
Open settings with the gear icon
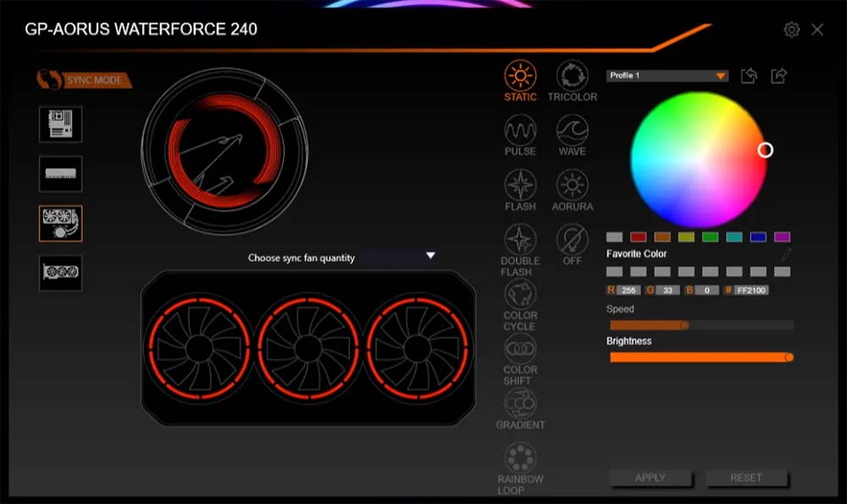(792, 30)
